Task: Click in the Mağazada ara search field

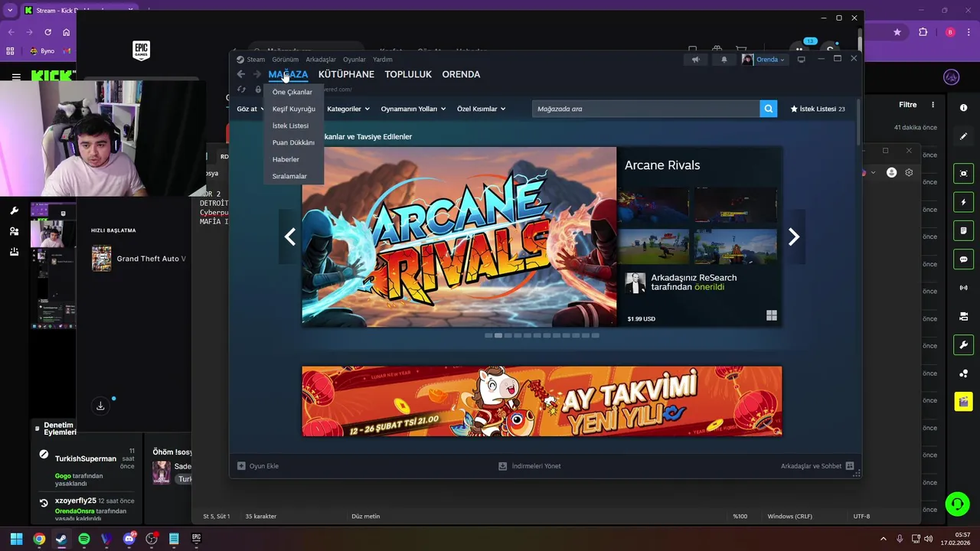Action: click(646, 109)
